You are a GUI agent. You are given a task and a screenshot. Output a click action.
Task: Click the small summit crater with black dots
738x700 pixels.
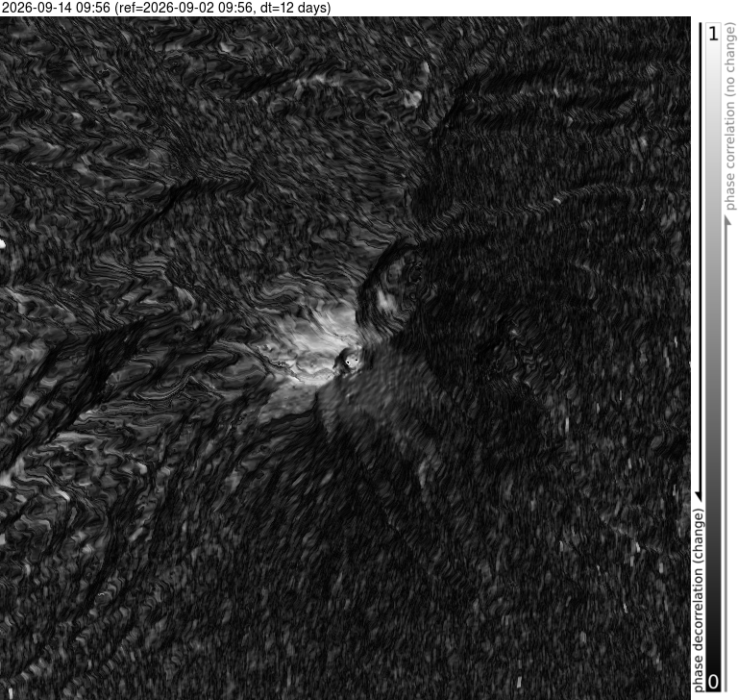coord(349,362)
